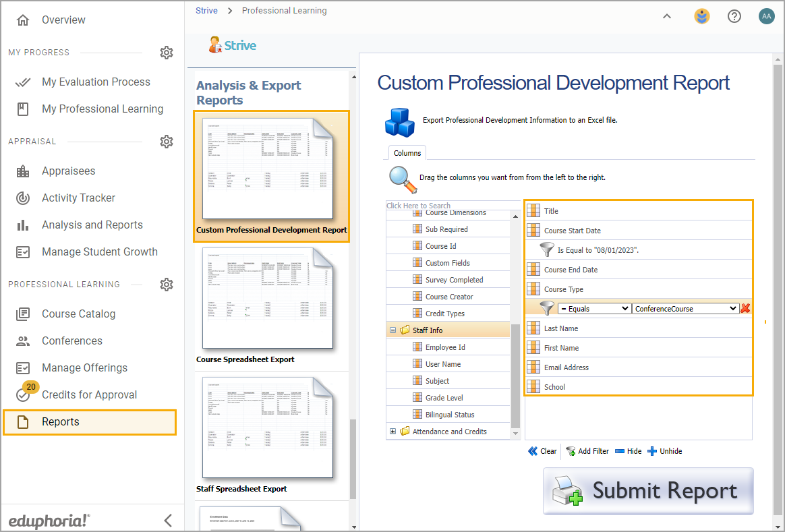Click the Unhide button

click(x=665, y=451)
